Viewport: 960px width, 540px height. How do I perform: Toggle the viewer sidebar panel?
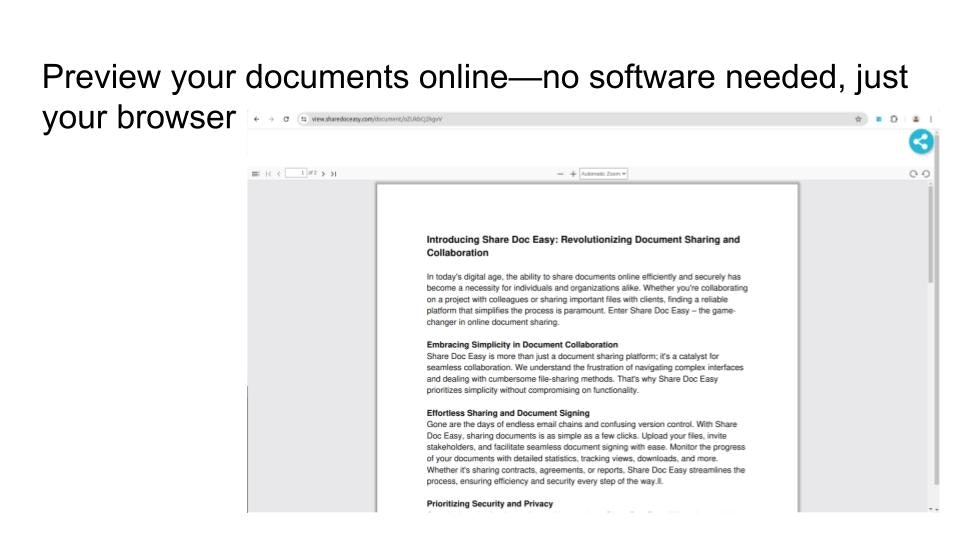pyautogui.click(x=255, y=174)
